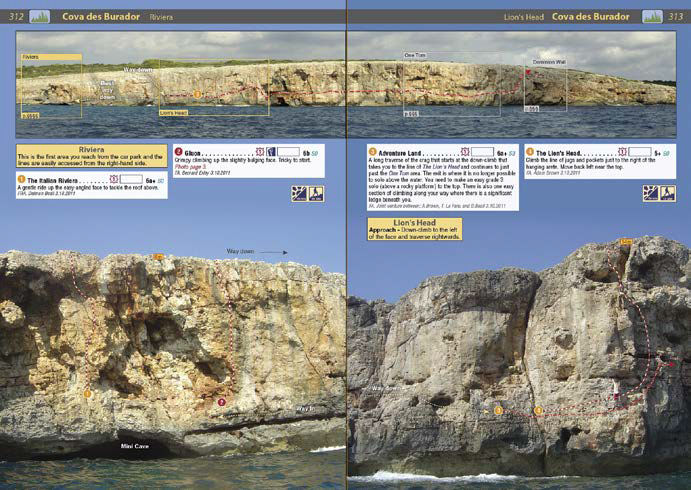This screenshot has width=691, height=490.
Task: Click the mountain icon beside page number 313
Action: coord(652,17)
